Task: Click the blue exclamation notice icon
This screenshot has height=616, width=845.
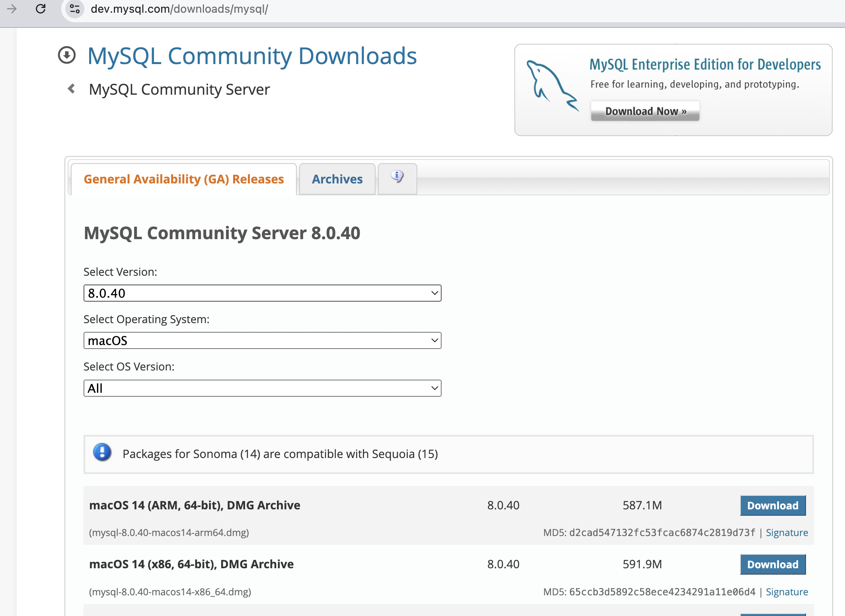Action: pos(102,452)
